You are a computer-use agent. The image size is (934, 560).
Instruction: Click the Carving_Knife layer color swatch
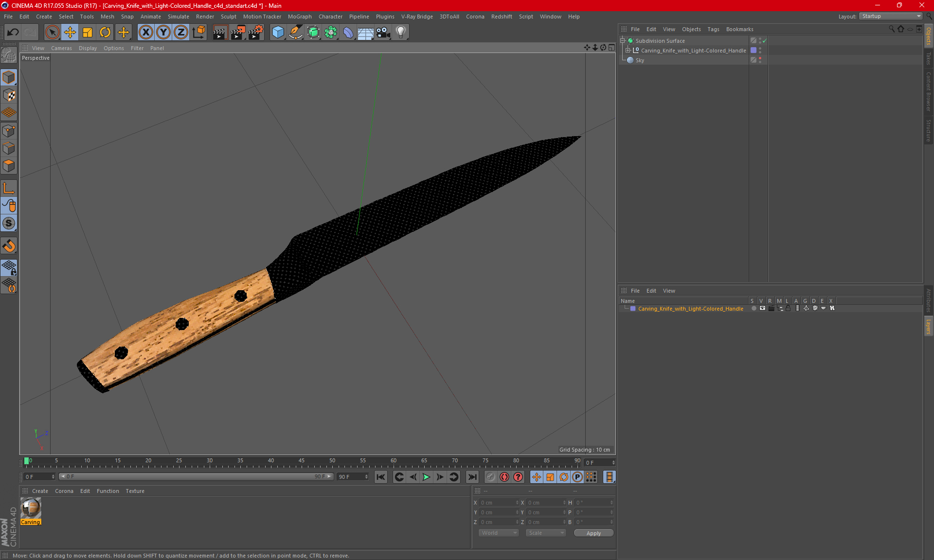point(633,309)
